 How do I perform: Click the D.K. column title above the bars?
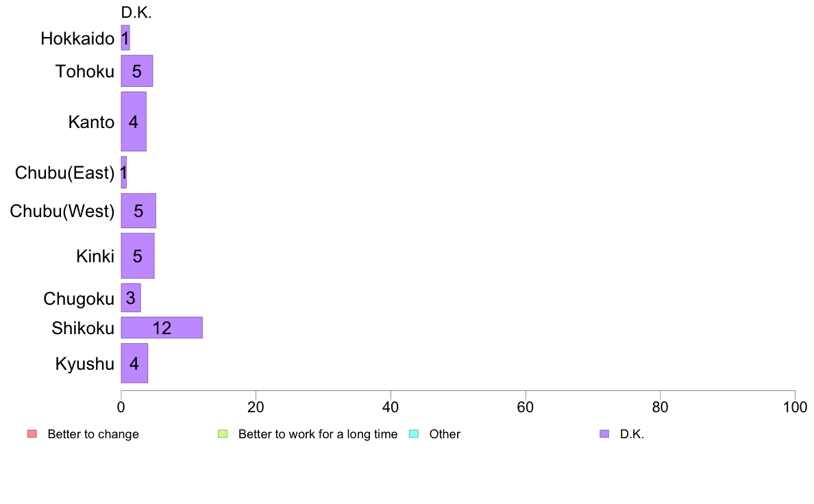pos(136,13)
